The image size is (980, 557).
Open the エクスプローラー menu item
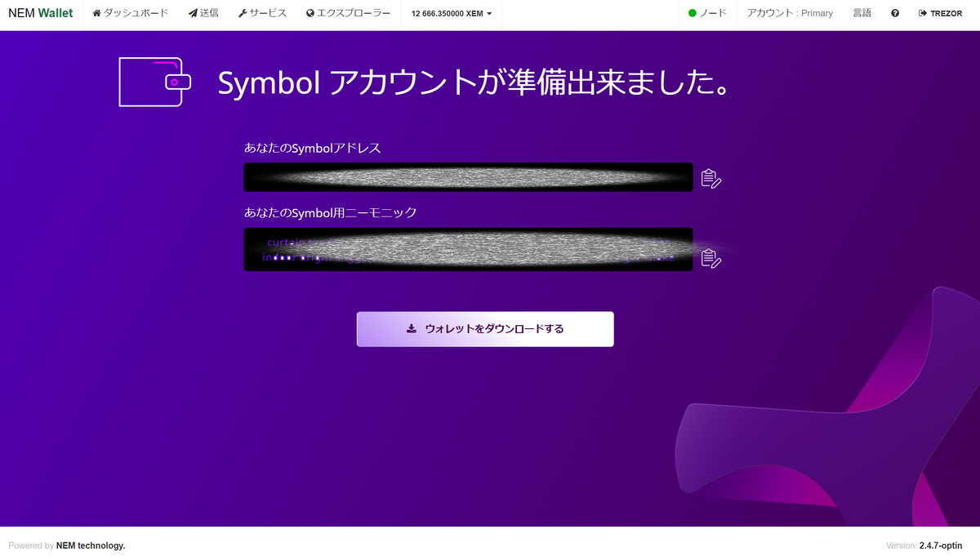349,13
